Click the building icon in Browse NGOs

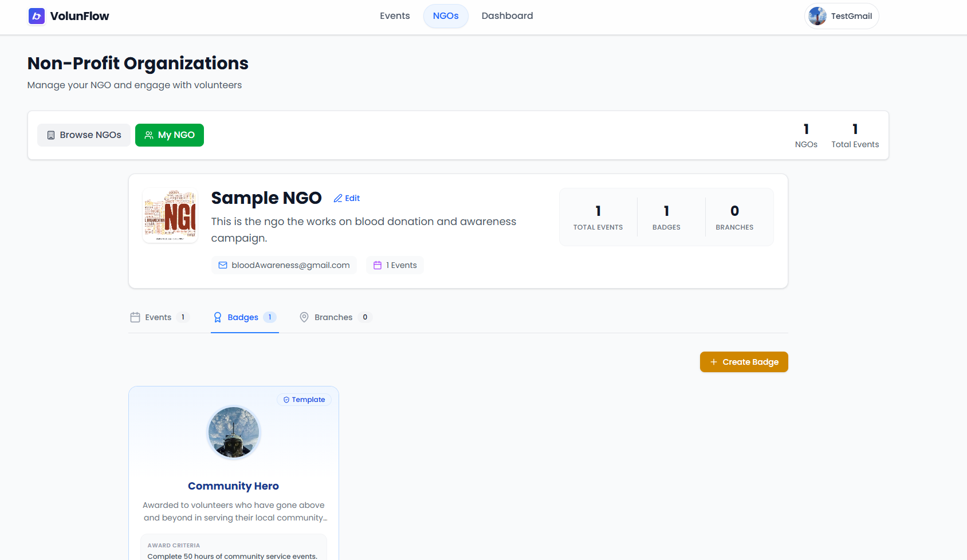tap(51, 135)
